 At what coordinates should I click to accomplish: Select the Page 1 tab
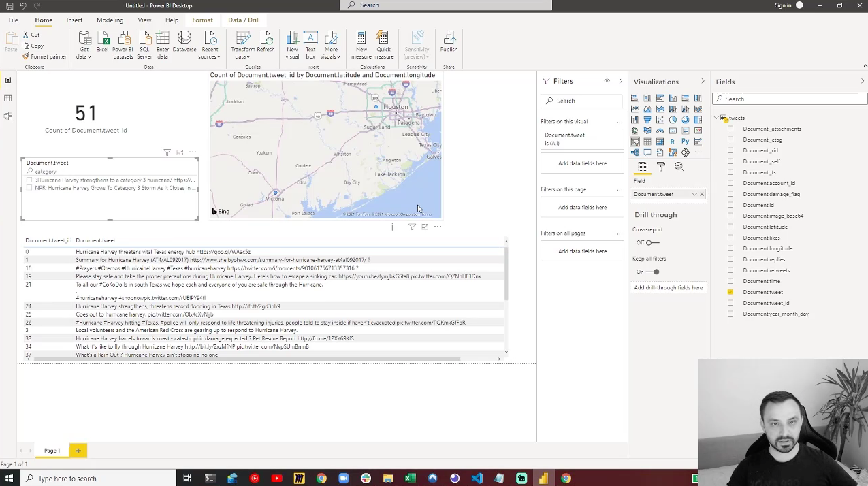tap(52, 451)
